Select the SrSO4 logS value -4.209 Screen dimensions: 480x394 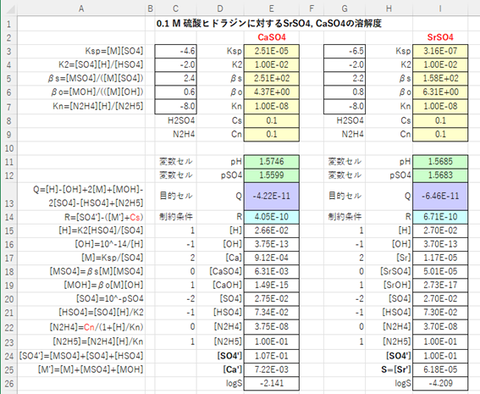[x=440, y=383]
